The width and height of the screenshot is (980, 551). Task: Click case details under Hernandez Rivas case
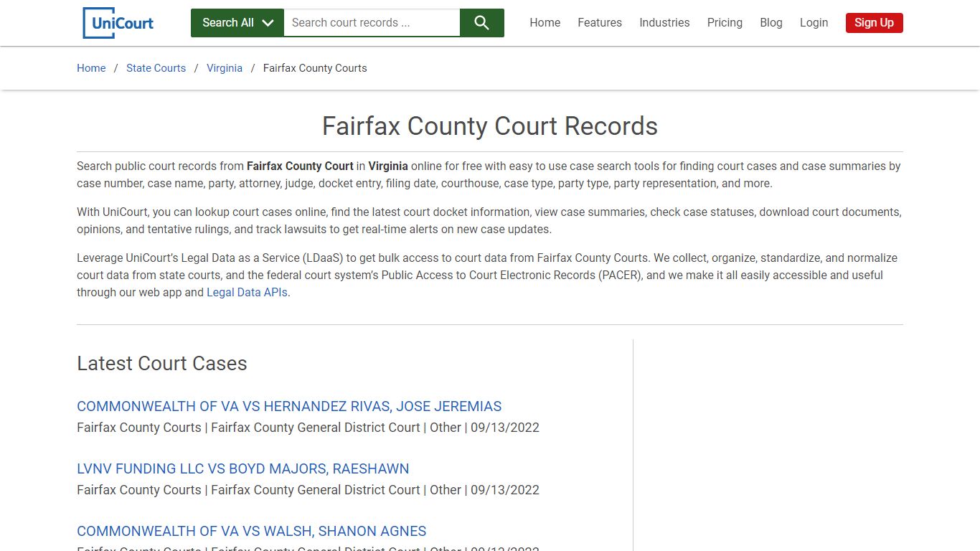pos(308,428)
